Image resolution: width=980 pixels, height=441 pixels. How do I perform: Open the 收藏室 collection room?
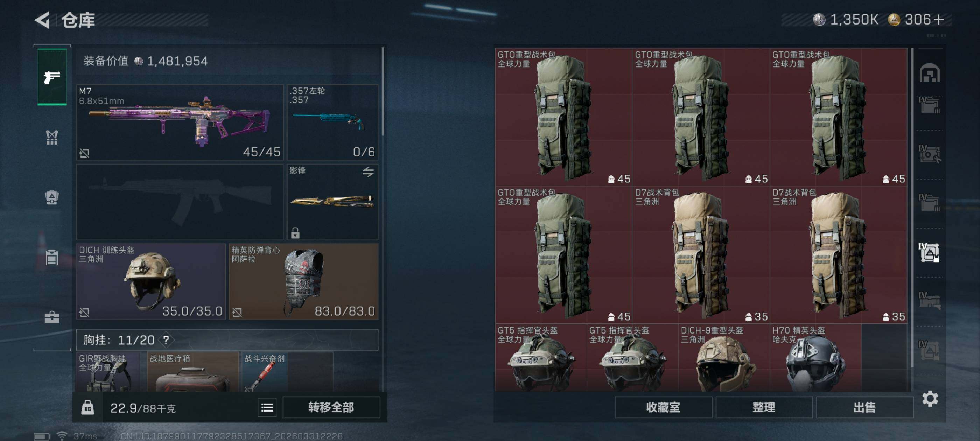(663, 407)
